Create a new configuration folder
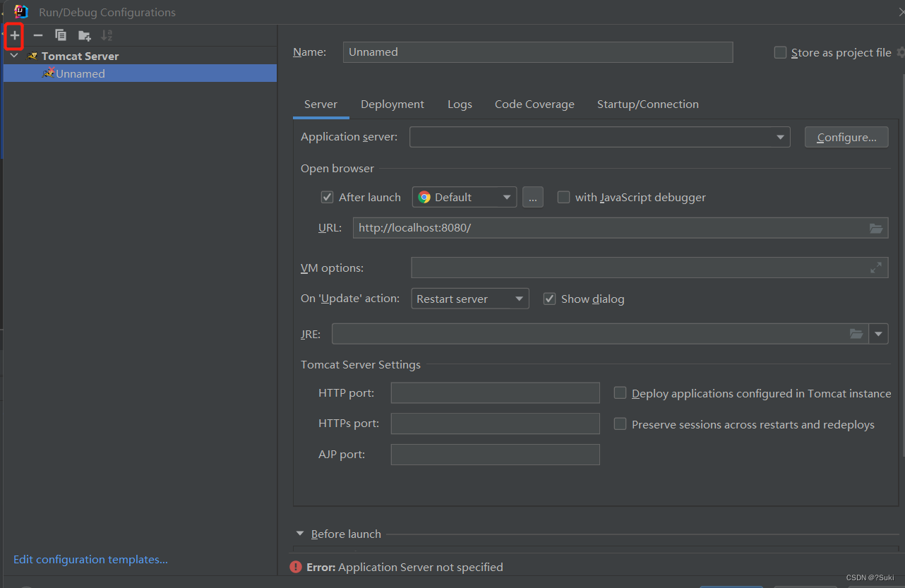Screen dimensions: 905x588 pyautogui.click(x=85, y=35)
